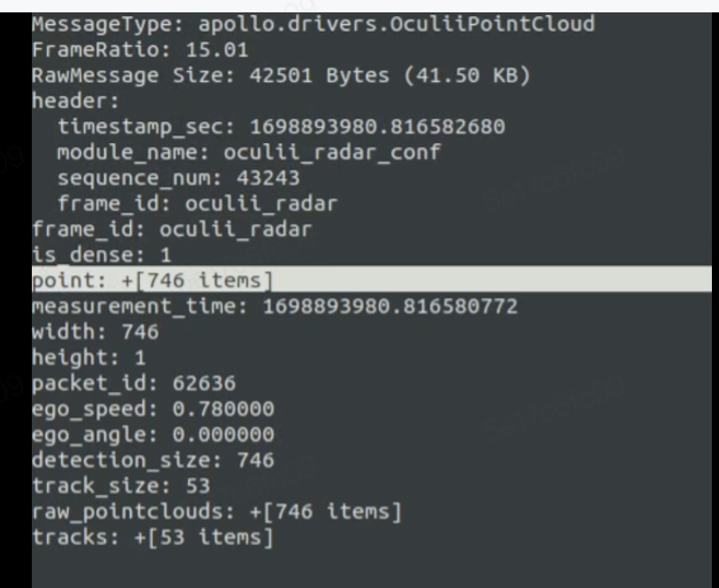Select the timestamp_sec field

point(281,127)
